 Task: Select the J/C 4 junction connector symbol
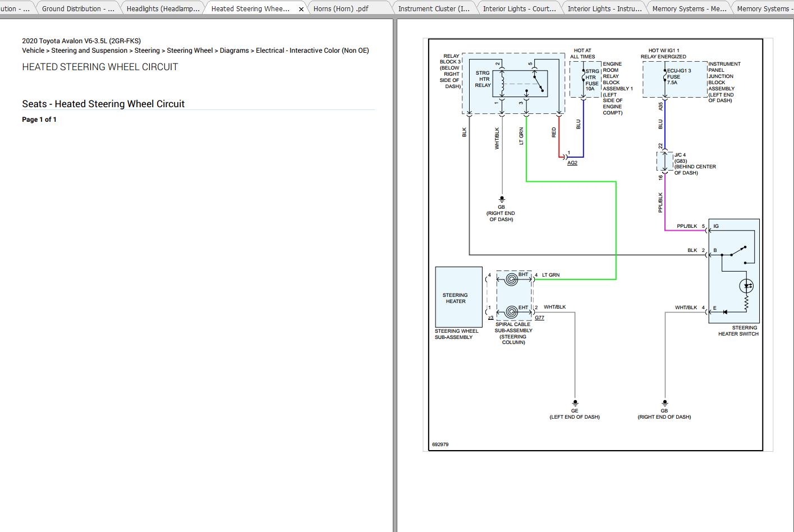[x=664, y=161]
